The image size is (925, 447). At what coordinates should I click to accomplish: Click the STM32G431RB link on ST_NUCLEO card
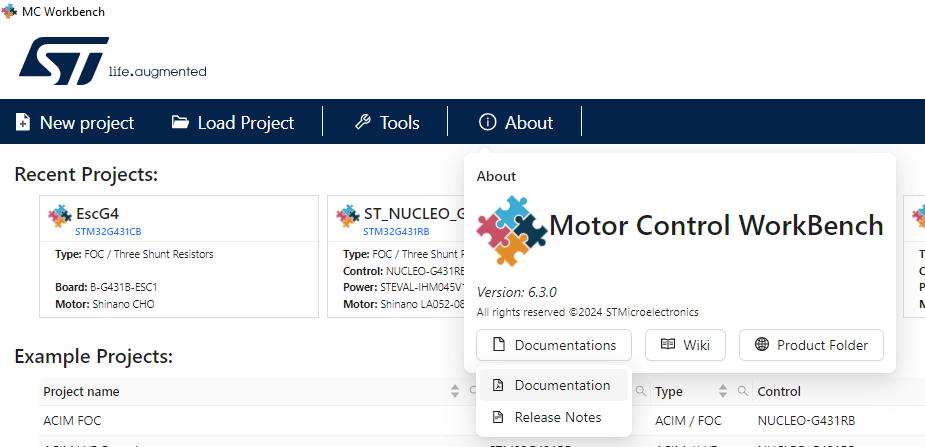tap(396, 232)
